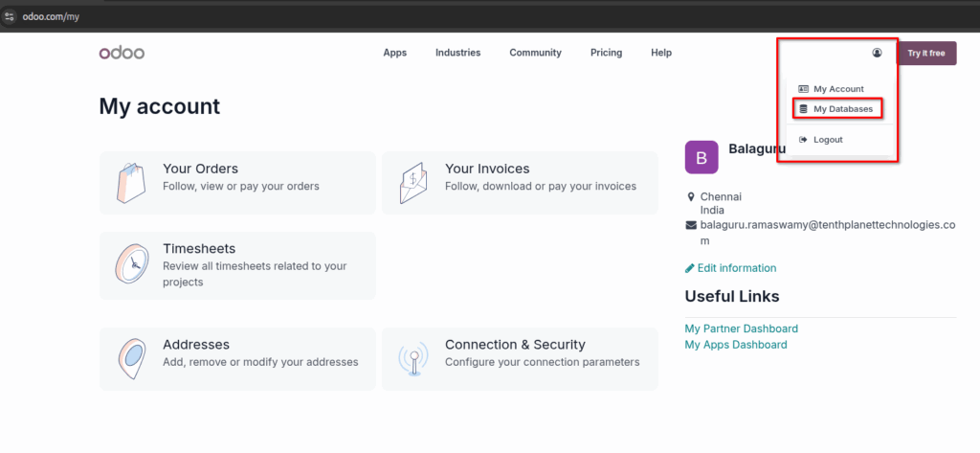Click the logout arrow icon
This screenshot has height=453, width=980.
[804, 140]
